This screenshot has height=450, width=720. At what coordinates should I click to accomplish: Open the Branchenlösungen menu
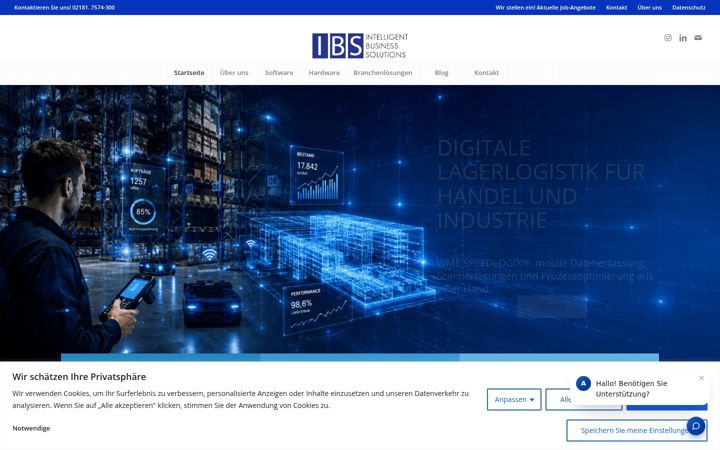click(x=382, y=73)
